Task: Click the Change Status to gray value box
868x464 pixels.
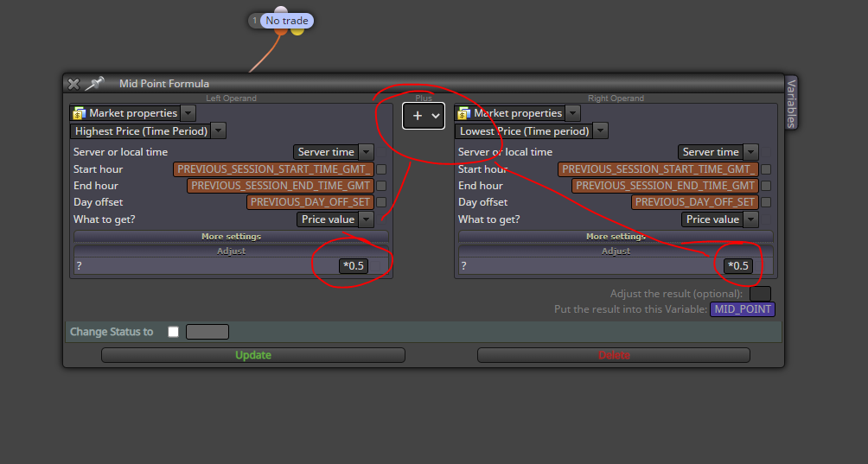Action: click(x=207, y=332)
